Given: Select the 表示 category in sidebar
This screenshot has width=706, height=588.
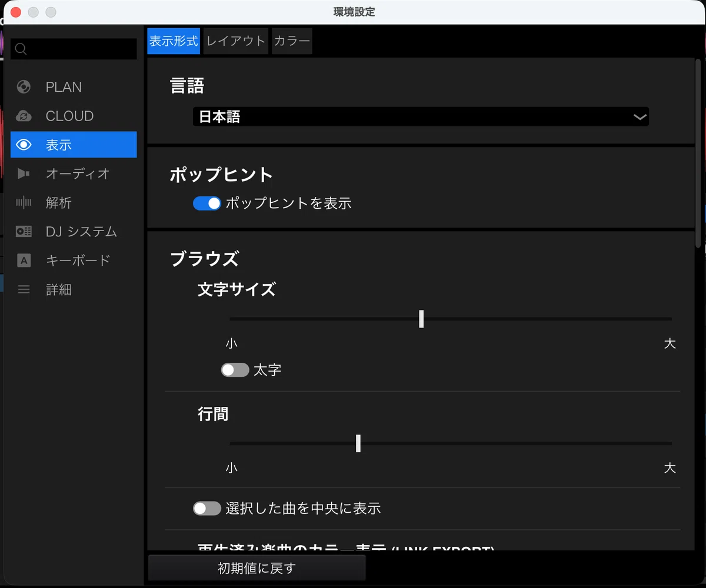Looking at the screenshot, I should [74, 145].
